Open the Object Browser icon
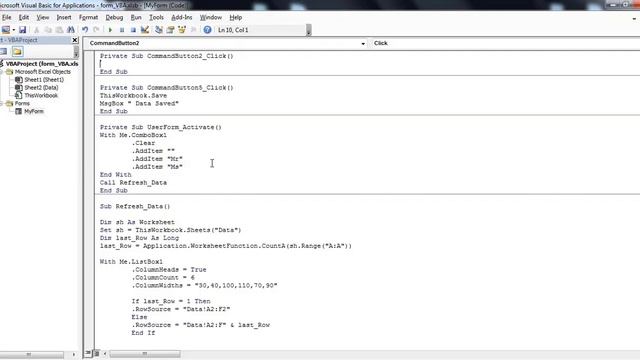 (182, 30)
